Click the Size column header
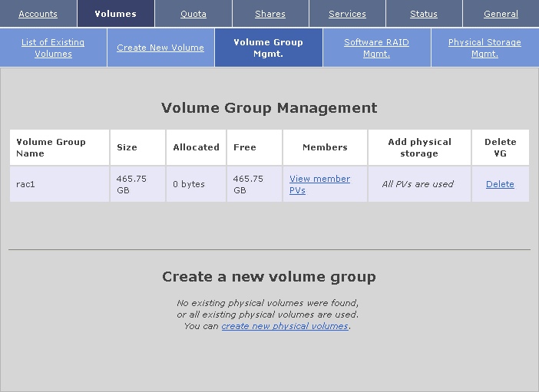The height and width of the screenshot is (392, 539). point(137,147)
